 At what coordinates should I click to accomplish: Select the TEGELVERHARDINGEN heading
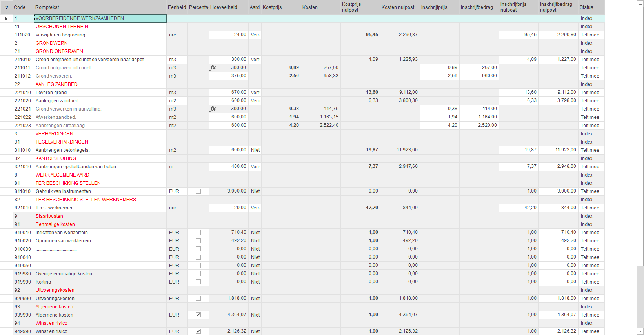tap(62, 142)
